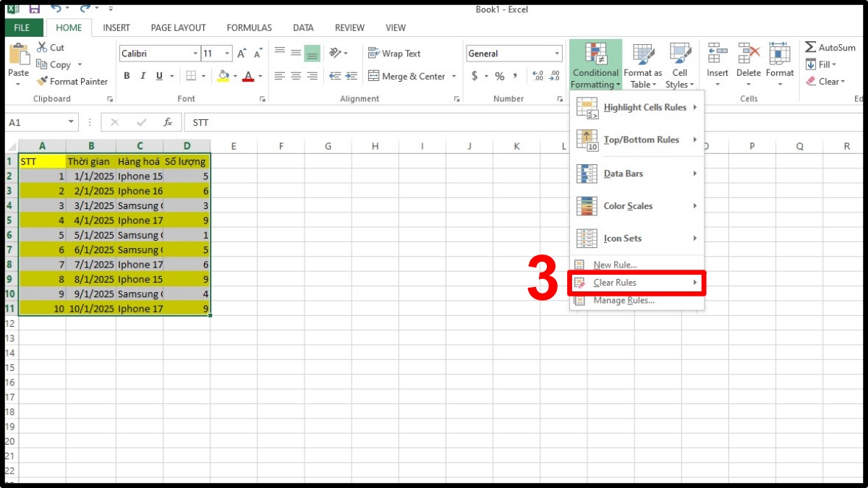Click the Increase Indent icon

tap(352, 76)
